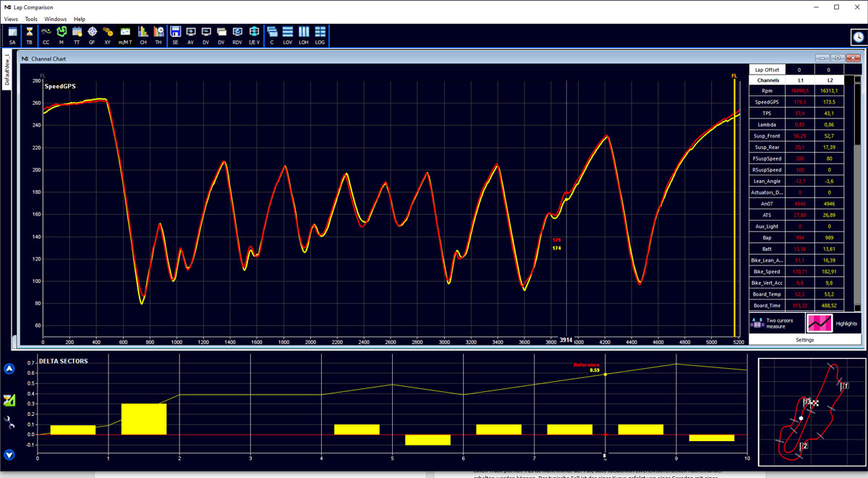Click the SE save icon
Image resolution: width=868 pixels, height=478 pixels.
coord(175,35)
